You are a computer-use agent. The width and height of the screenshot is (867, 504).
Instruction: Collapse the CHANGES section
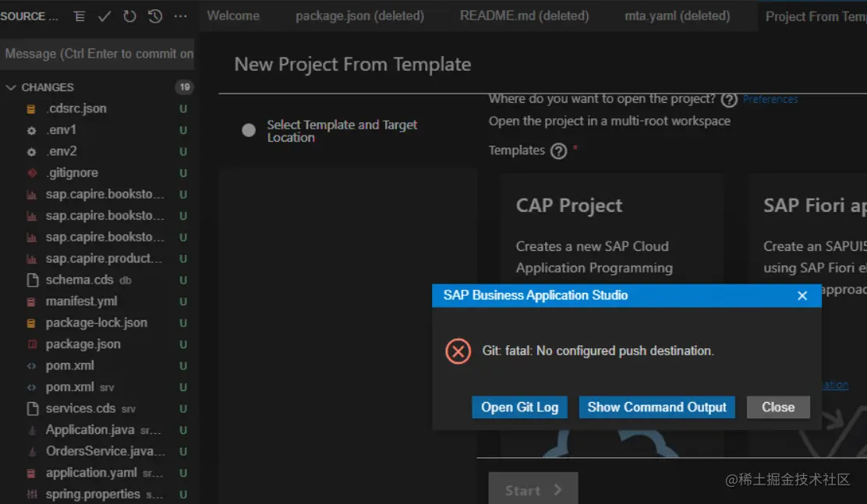point(10,87)
